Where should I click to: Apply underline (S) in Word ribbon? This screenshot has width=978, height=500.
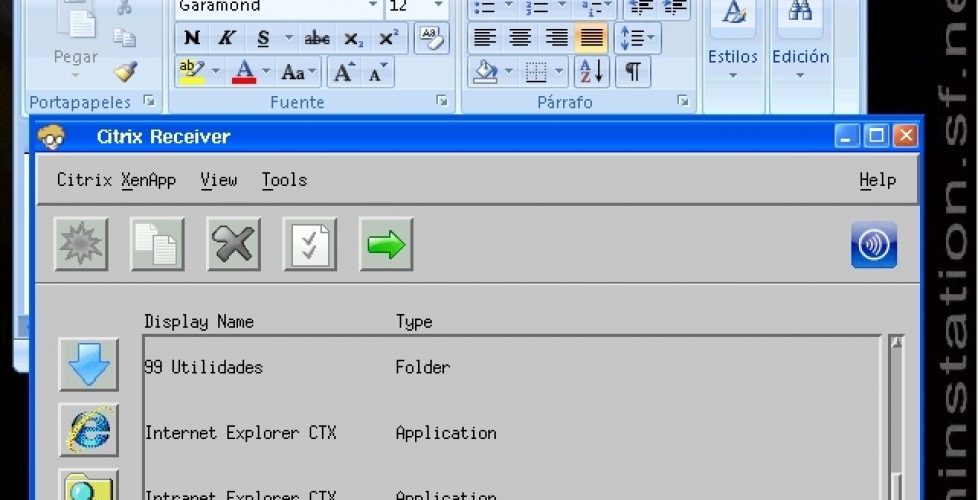263,39
